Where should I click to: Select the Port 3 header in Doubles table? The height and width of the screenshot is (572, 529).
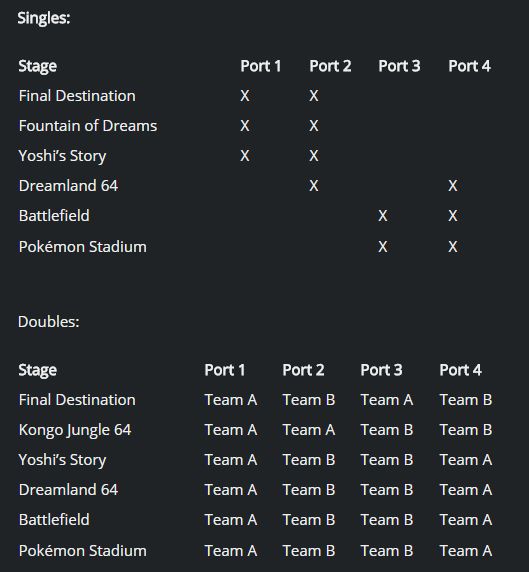[x=381, y=370]
